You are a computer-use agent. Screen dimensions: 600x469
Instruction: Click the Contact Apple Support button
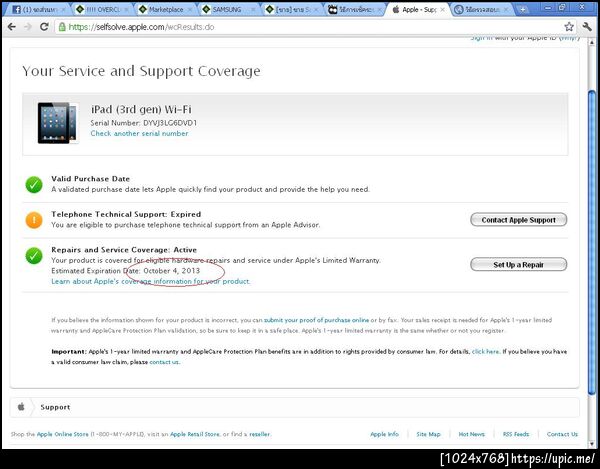click(x=518, y=220)
